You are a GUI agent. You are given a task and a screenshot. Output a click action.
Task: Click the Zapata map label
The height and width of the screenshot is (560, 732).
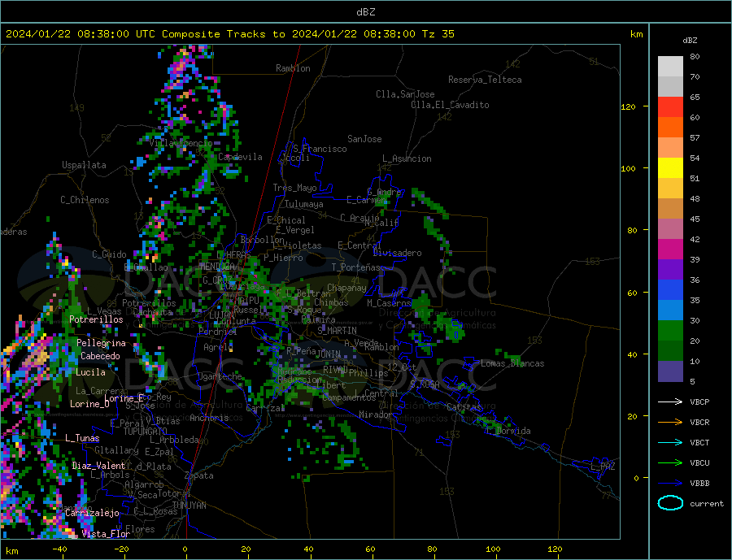click(x=199, y=476)
